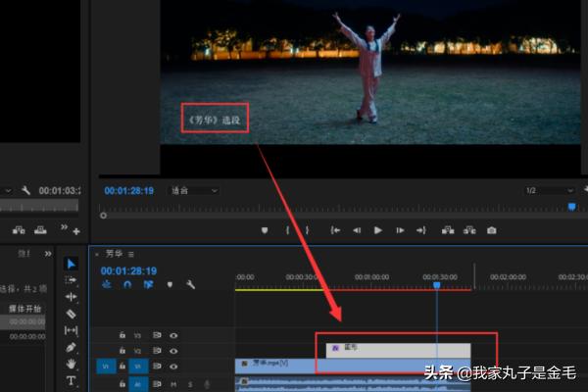The image size is (588, 392).
Task: Click the Go to In point button
Action: (335, 230)
